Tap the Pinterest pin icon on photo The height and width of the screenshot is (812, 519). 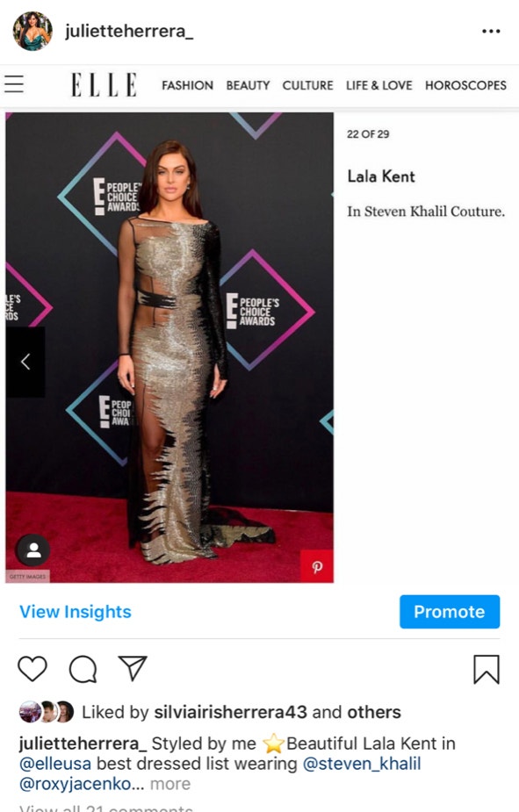coord(317,566)
